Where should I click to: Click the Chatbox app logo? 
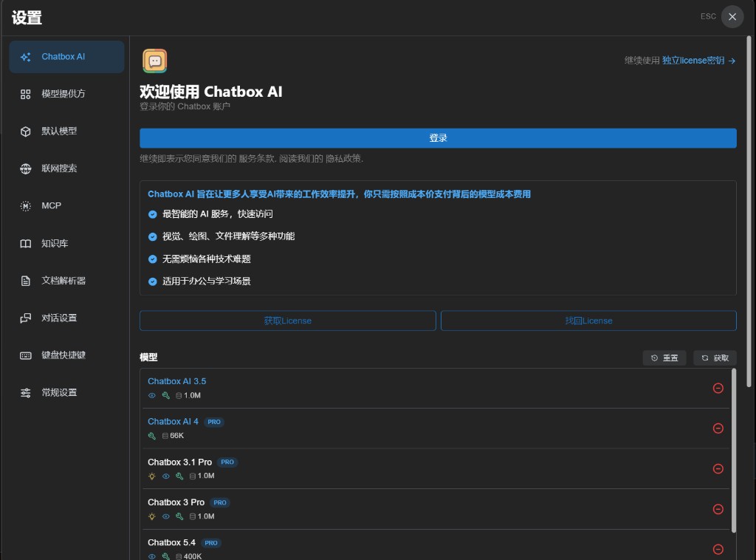click(x=155, y=61)
